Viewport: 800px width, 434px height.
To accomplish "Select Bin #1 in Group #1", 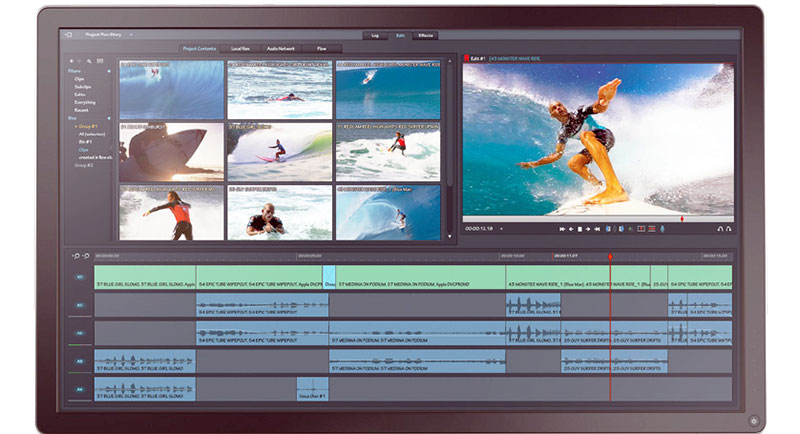I will click(x=85, y=142).
